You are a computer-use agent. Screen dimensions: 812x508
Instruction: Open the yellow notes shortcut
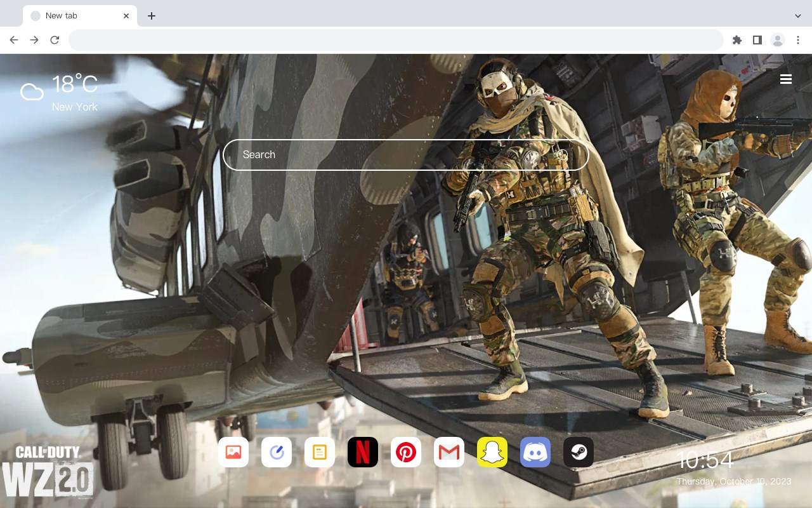click(320, 452)
